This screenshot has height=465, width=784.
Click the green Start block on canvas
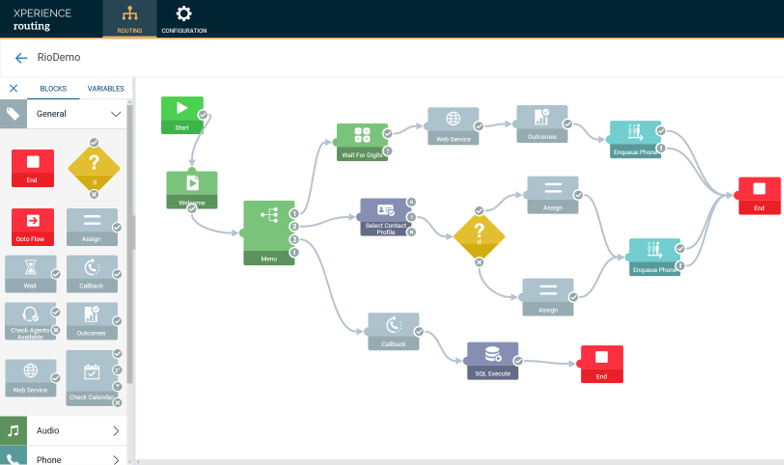click(181, 114)
